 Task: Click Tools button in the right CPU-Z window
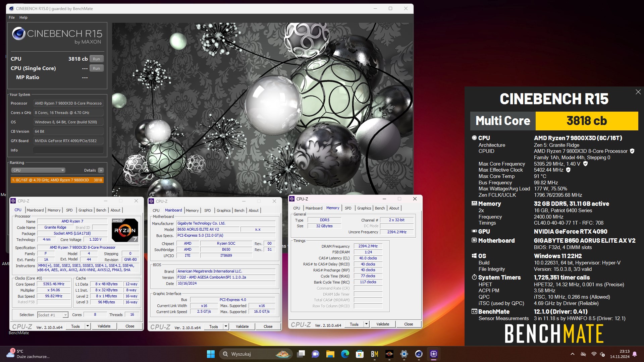click(354, 324)
